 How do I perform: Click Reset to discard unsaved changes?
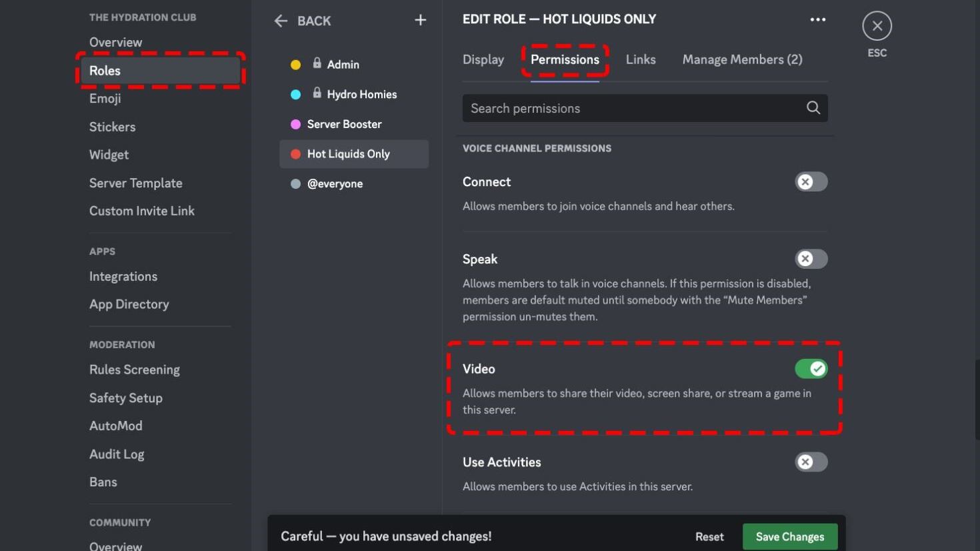(x=709, y=536)
